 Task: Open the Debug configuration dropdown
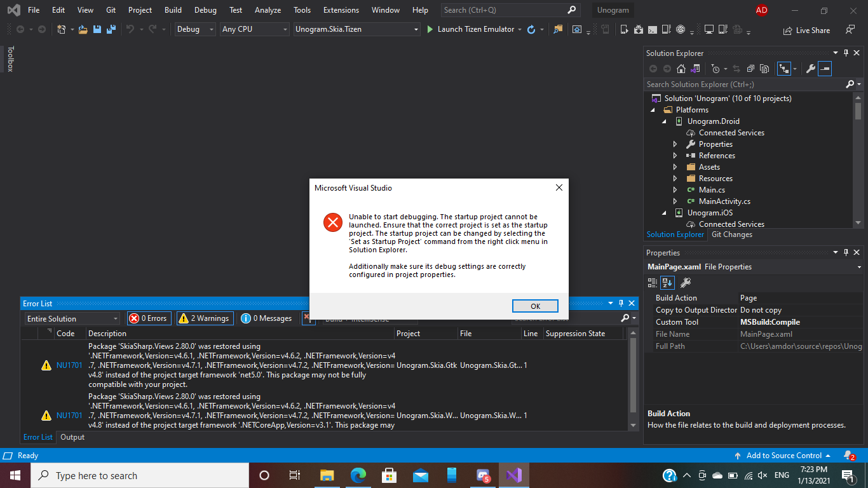click(195, 29)
